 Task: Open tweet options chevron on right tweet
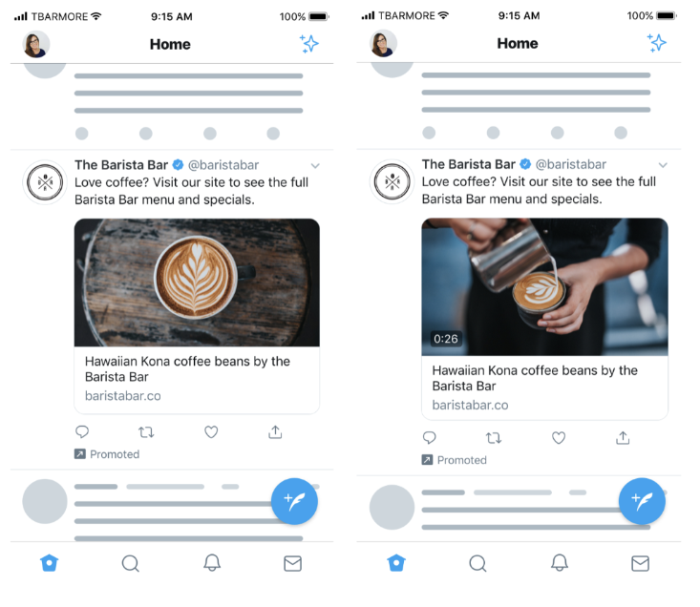(x=663, y=165)
